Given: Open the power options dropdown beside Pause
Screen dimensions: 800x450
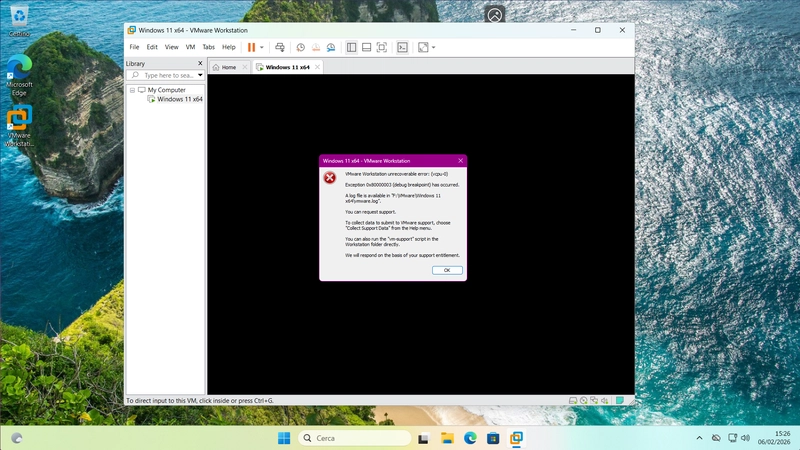Looking at the screenshot, I should click(x=262, y=47).
